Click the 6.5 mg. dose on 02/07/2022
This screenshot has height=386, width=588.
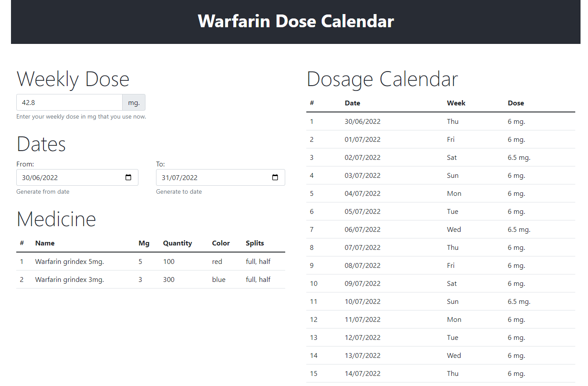[519, 158]
